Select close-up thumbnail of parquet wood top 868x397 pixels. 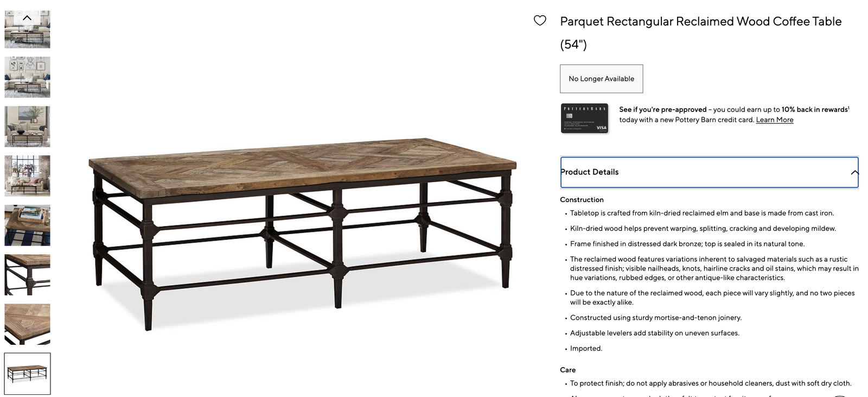pyautogui.click(x=27, y=324)
